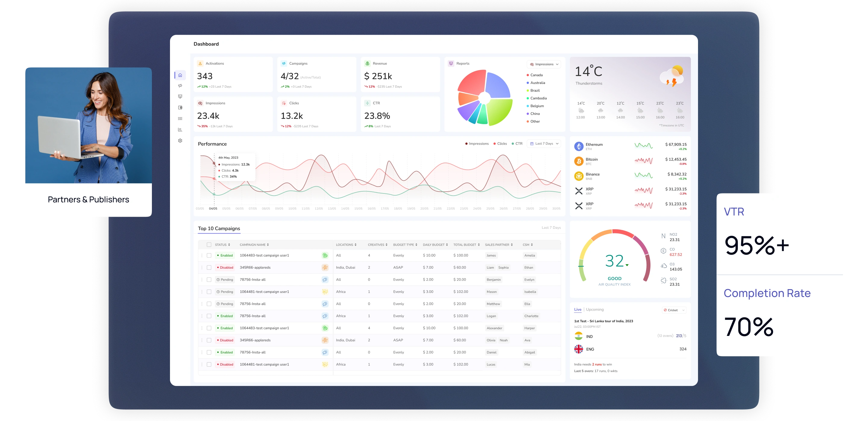Select the Top 10 Campaigns tab
Screen dimensions: 868x421
(x=219, y=228)
